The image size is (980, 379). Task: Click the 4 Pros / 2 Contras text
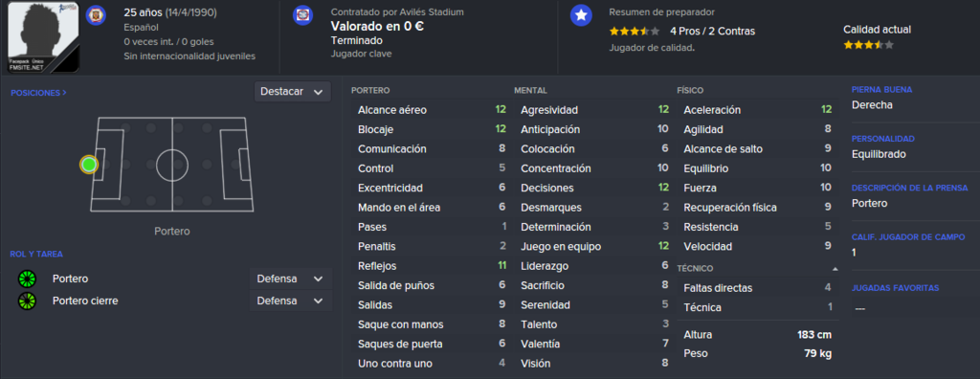pyautogui.click(x=712, y=31)
